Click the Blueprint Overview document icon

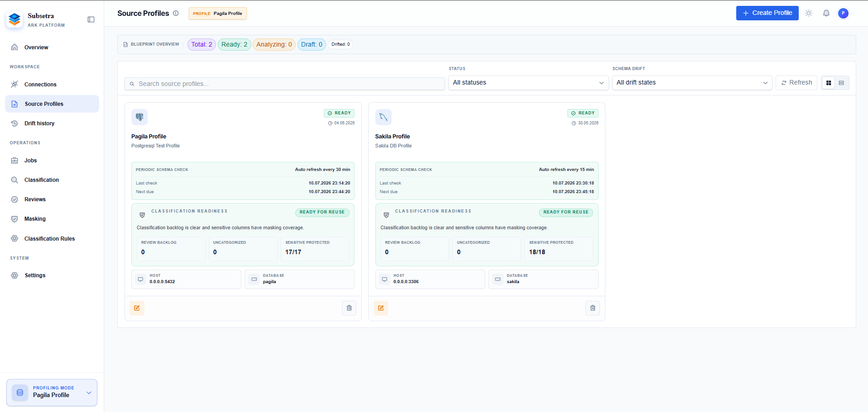(125, 44)
